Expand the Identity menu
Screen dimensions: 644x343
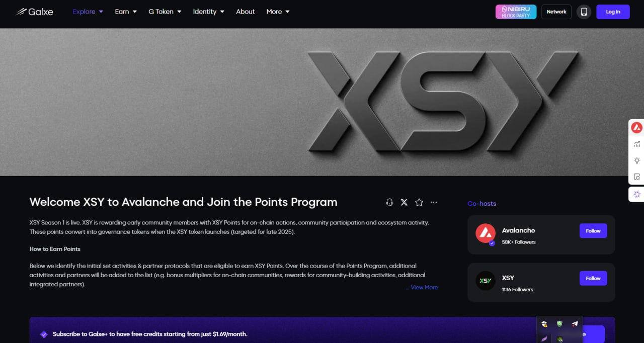click(209, 12)
